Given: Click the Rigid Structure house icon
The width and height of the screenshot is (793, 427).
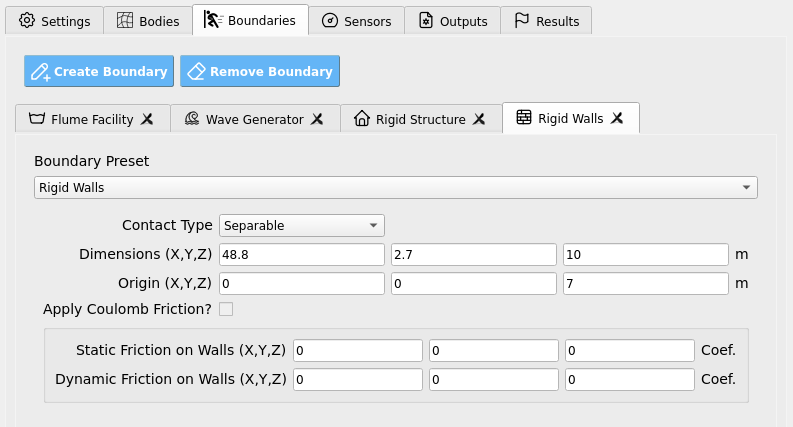Looking at the screenshot, I should point(362,118).
